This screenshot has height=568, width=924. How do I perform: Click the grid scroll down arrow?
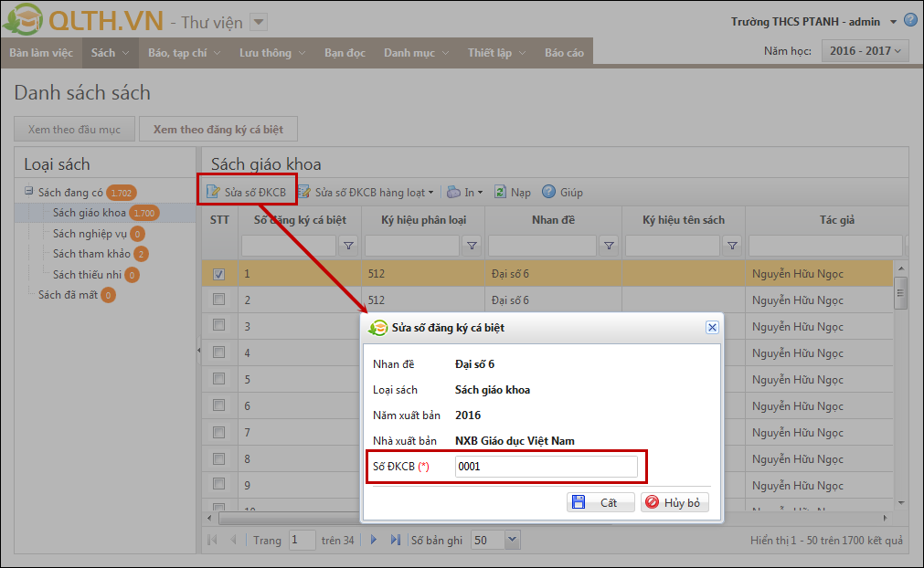(900, 502)
